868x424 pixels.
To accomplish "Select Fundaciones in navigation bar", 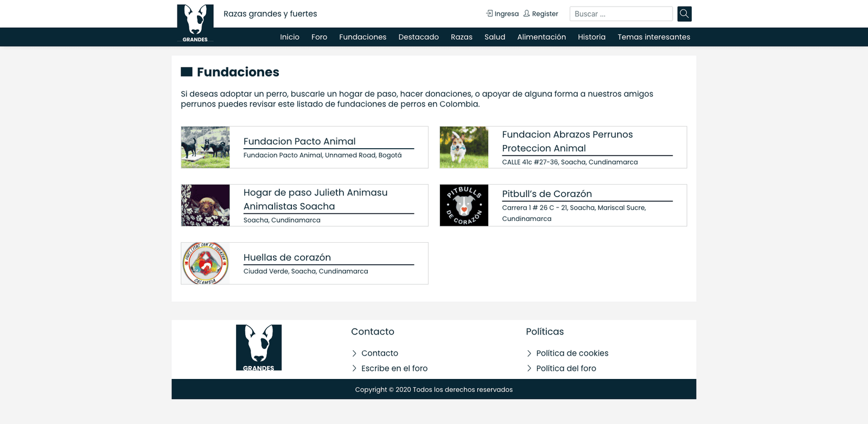I will (x=363, y=37).
